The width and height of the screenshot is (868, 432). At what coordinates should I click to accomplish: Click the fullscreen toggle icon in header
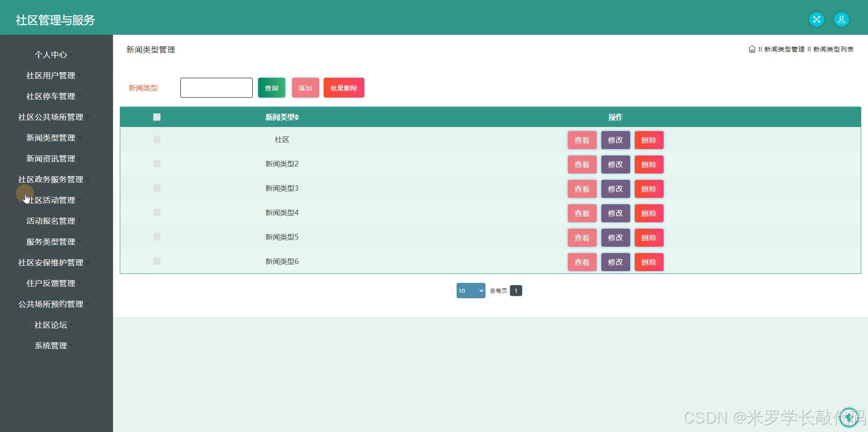click(816, 19)
